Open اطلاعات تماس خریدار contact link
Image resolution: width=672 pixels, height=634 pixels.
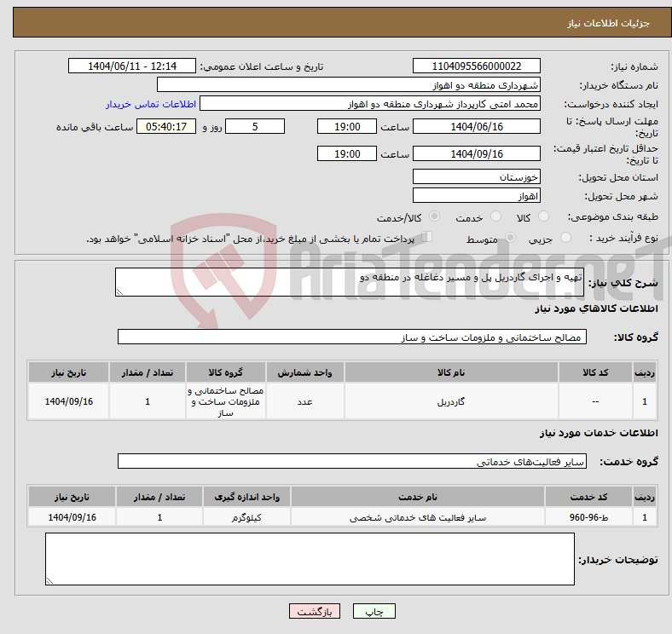click(151, 104)
